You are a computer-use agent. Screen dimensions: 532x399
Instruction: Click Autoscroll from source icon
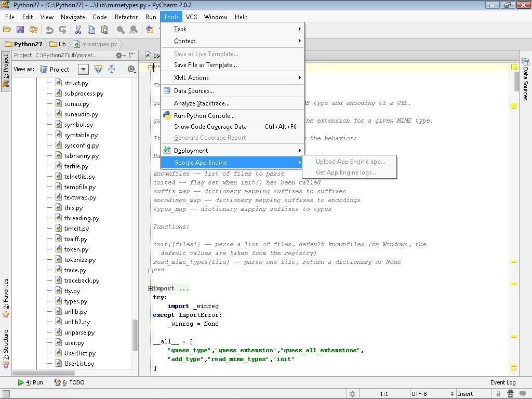pos(98,69)
